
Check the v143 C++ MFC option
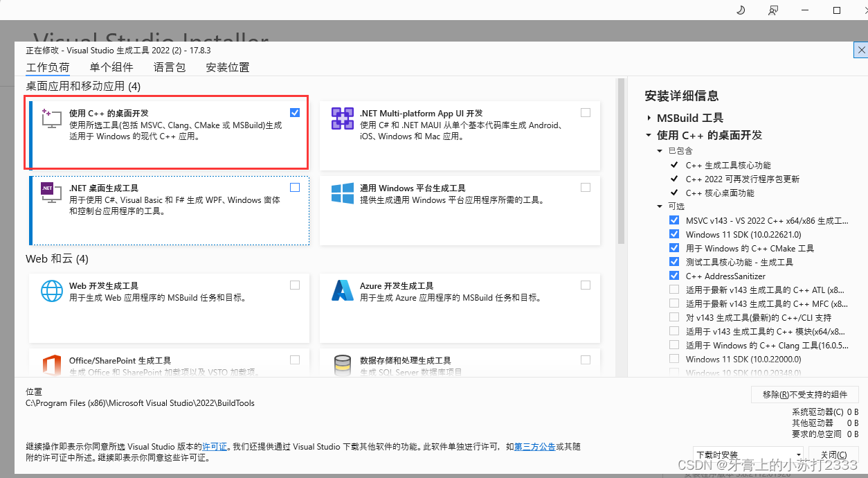pyautogui.click(x=674, y=303)
